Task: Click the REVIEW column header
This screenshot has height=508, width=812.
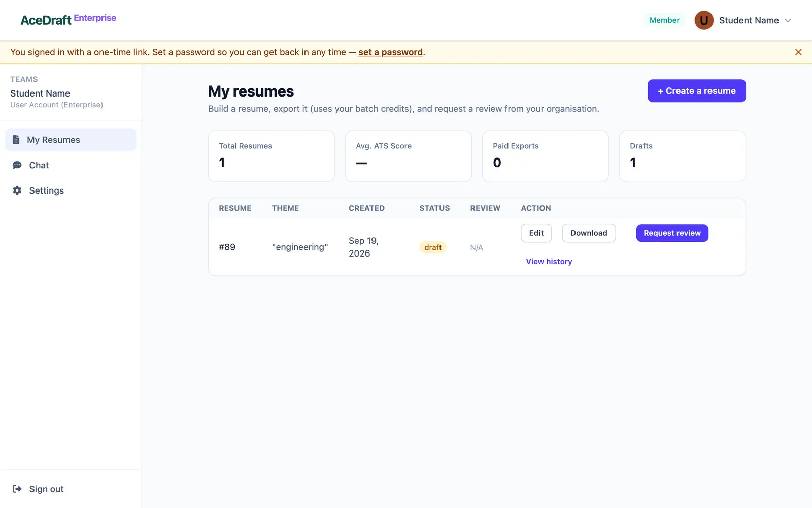Action: 485,208
